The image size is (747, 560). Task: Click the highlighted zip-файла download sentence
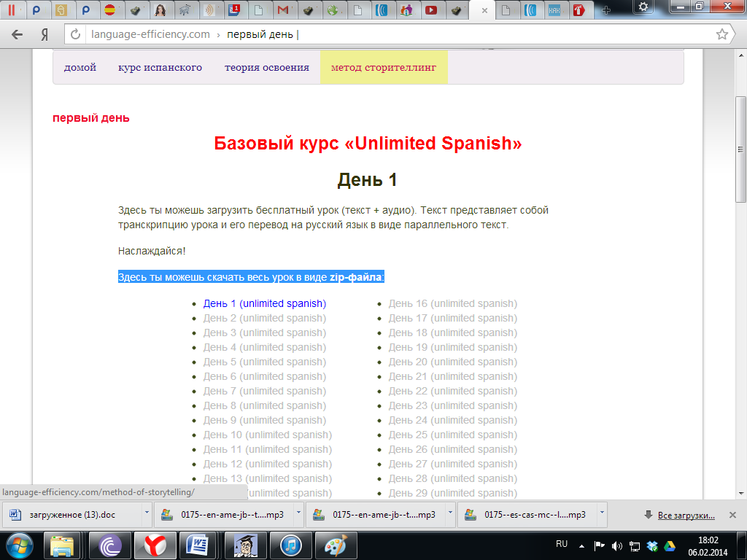[x=251, y=277]
